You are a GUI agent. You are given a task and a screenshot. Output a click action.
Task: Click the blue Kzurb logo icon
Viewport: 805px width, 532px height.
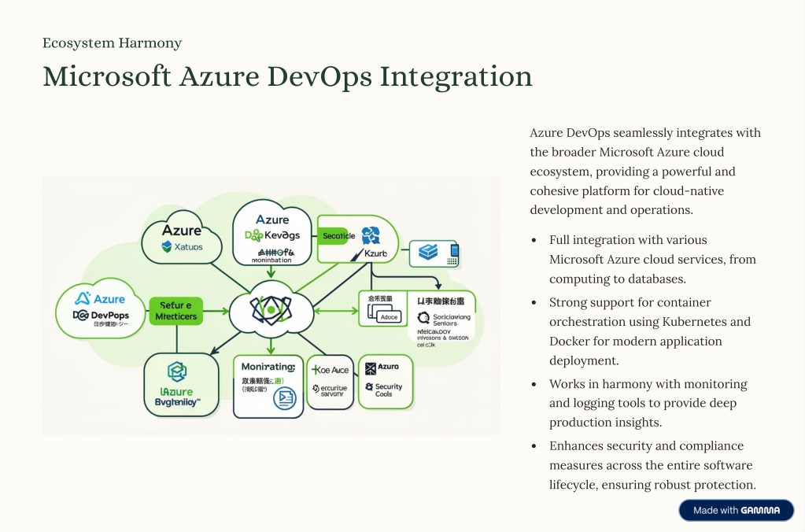coord(369,235)
